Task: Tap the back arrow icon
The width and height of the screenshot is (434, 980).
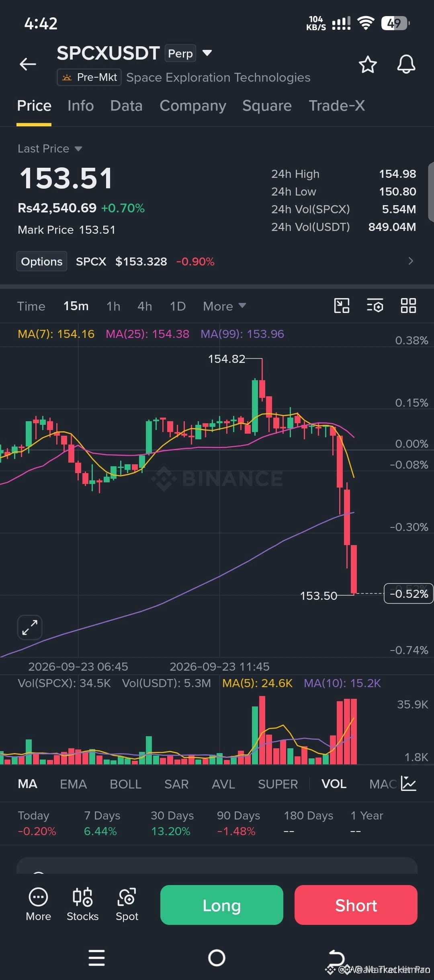Action: click(x=28, y=64)
